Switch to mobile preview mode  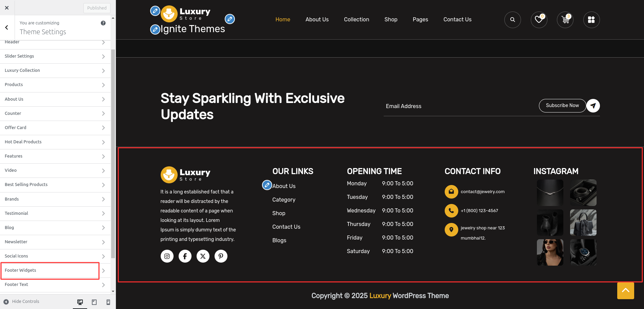(x=108, y=302)
